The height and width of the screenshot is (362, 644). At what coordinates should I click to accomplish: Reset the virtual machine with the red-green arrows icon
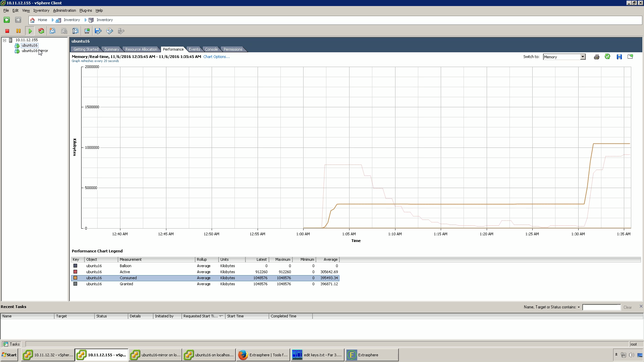pos(41,31)
